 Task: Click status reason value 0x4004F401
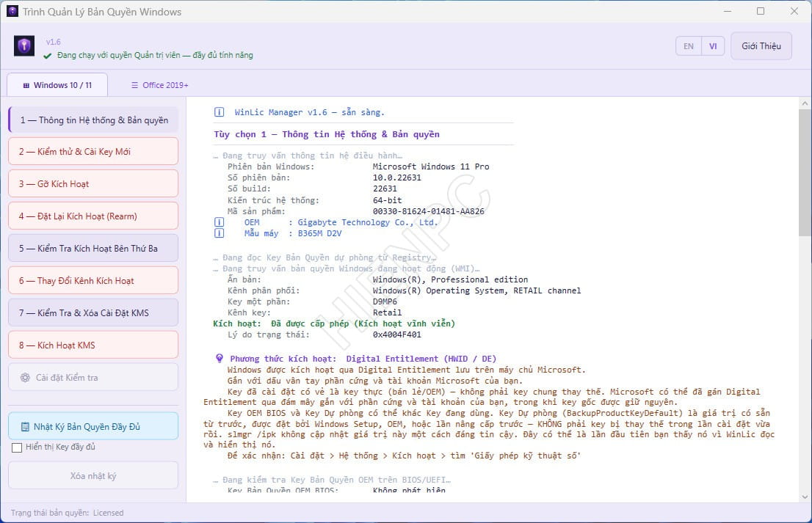396,334
